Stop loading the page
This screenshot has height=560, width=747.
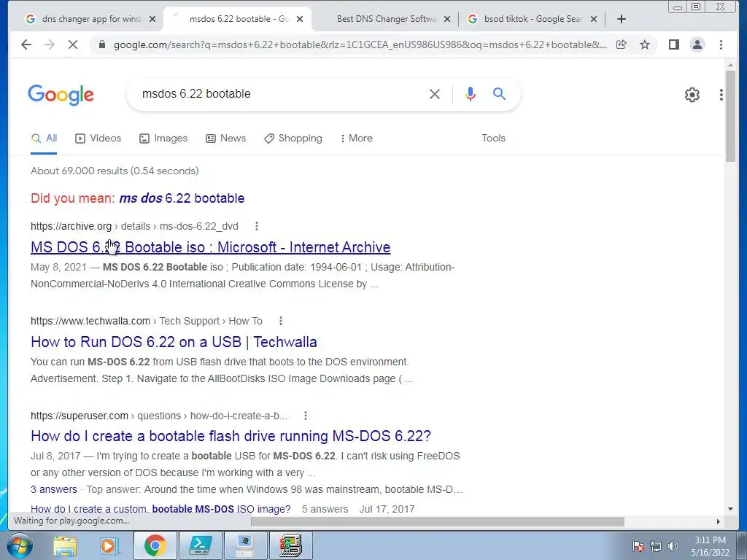(x=72, y=44)
